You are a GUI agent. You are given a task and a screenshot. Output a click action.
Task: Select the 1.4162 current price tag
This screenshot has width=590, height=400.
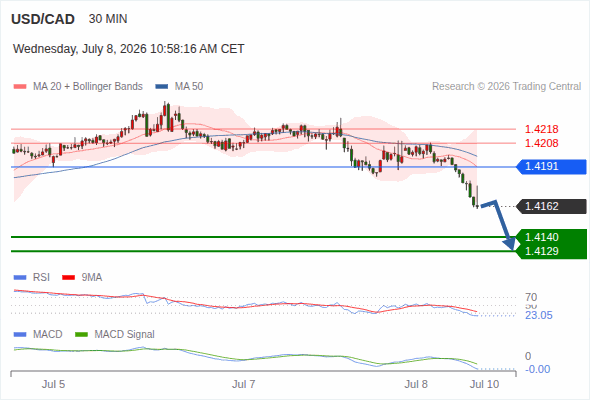click(551, 206)
